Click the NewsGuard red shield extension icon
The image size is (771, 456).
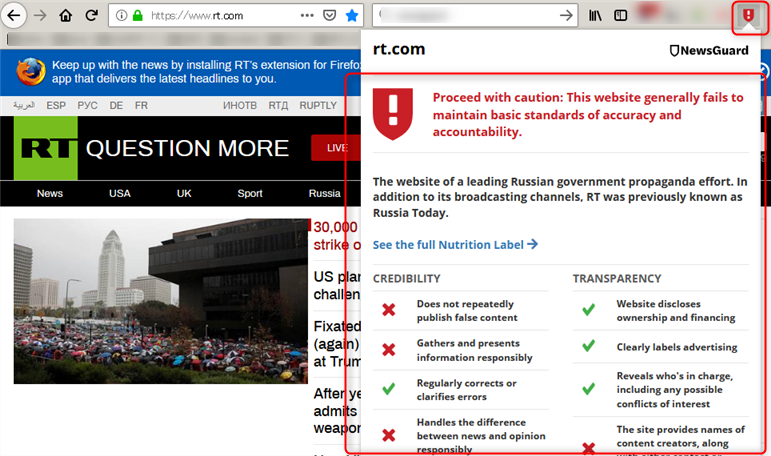point(747,15)
